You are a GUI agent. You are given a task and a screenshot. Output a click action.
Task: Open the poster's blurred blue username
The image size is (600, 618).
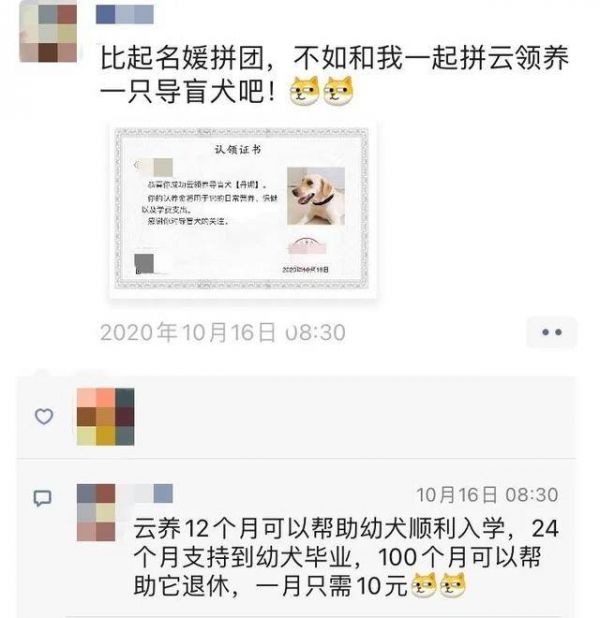[x=125, y=14]
